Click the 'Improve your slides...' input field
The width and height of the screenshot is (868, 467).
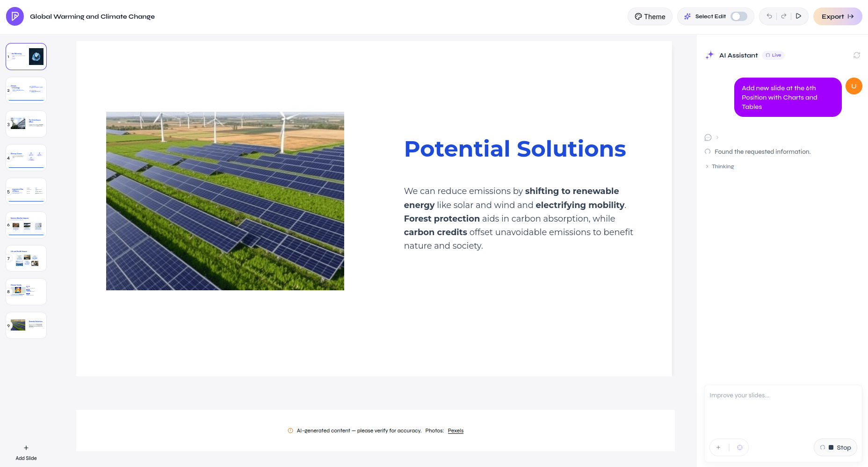(783, 411)
